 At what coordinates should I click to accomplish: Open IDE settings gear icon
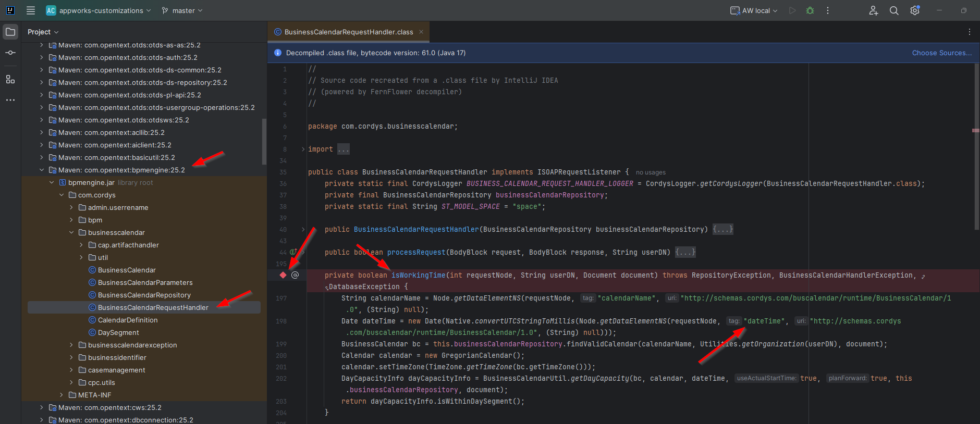(x=915, y=10)
